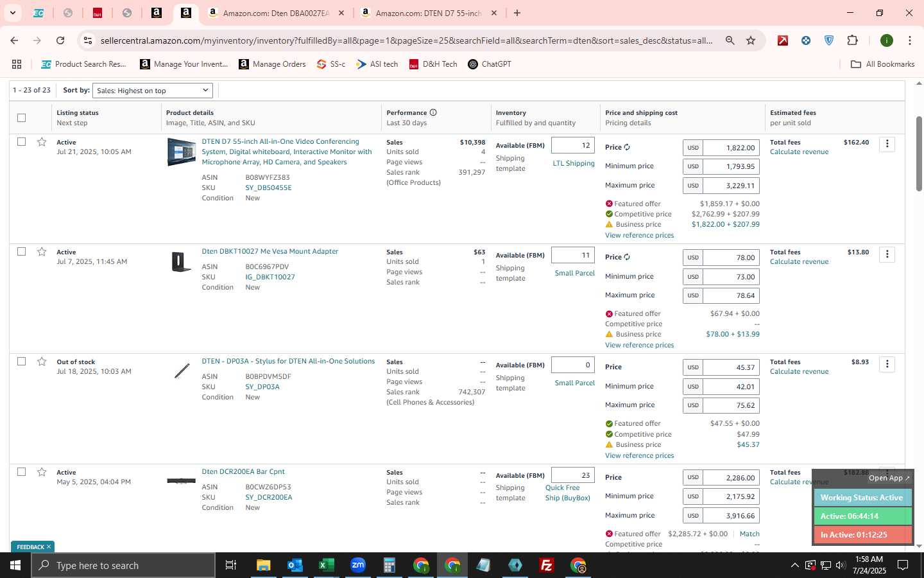Screen dimensions: 924x578
Task: Edit the DTEN D7 price field 1,822.00
Action: click(x=731, y=148)
